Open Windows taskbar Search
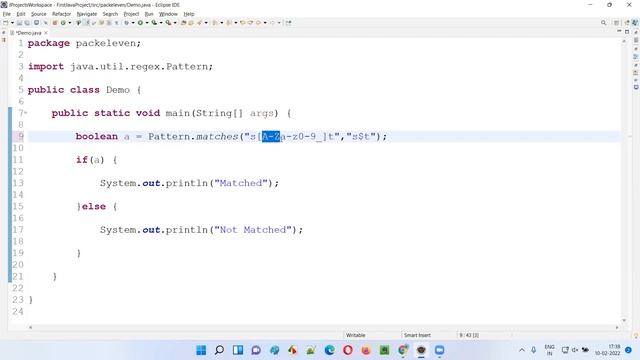The width and height of the screenshot is (640, 360). coord(219,350)
